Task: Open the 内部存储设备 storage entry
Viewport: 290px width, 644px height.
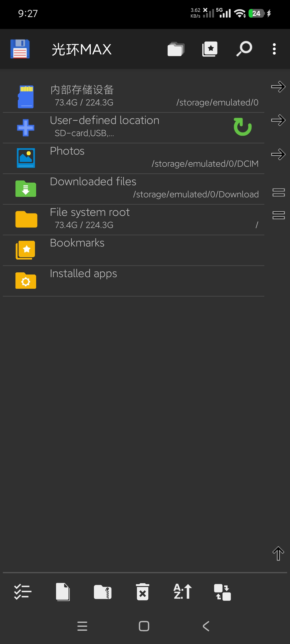Action: (x=133, y=97)
